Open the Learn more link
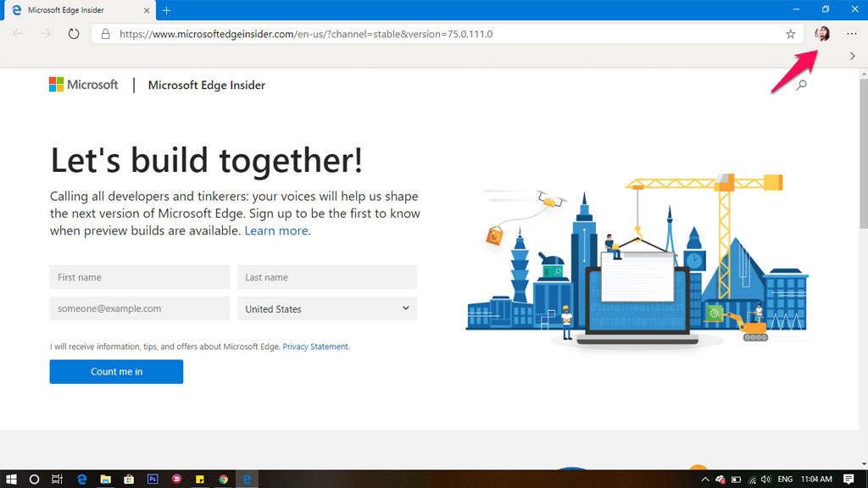The image size is (868, 488). coord(276,230)
